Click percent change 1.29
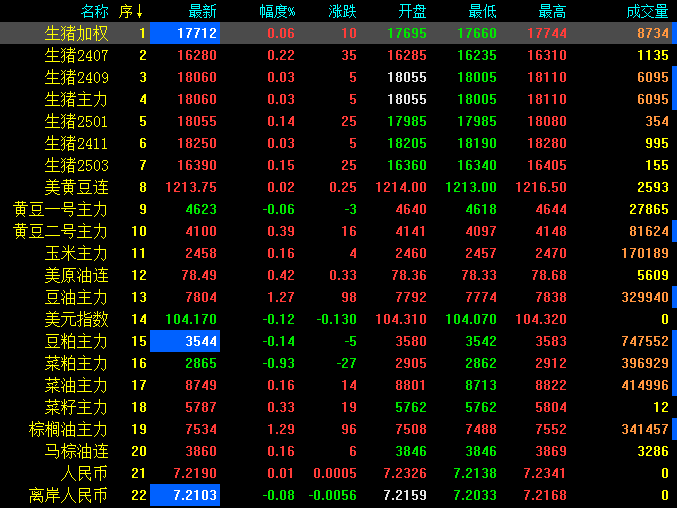The image size is (677, 508). pos(281,429)
